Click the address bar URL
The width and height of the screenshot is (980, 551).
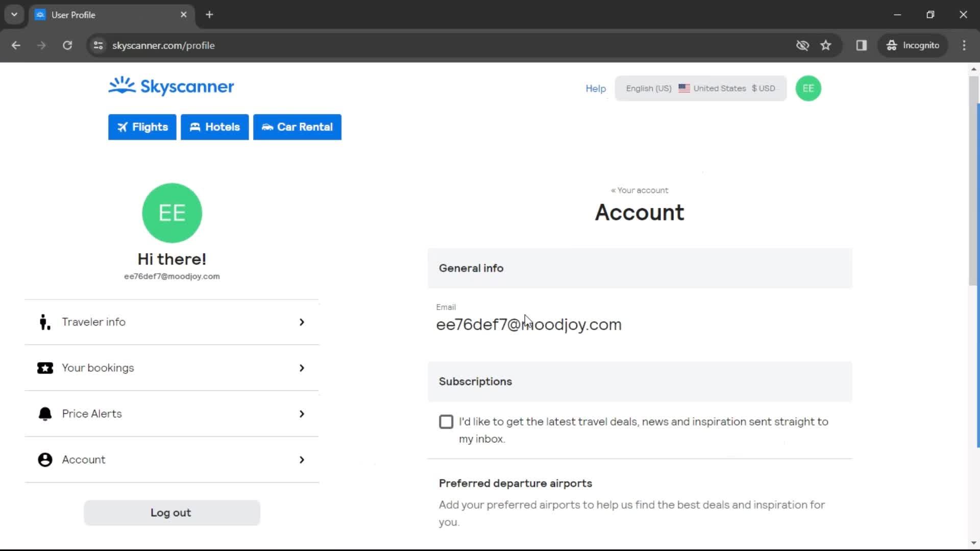[x=163, y=45]
